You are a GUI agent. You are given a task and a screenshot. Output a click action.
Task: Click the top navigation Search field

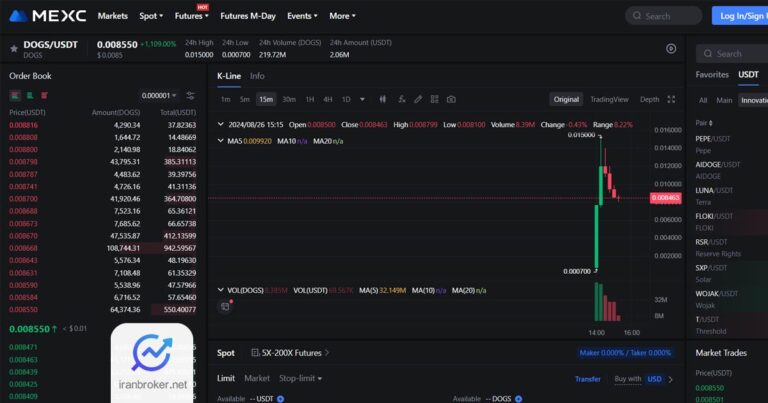pos(663,16)
